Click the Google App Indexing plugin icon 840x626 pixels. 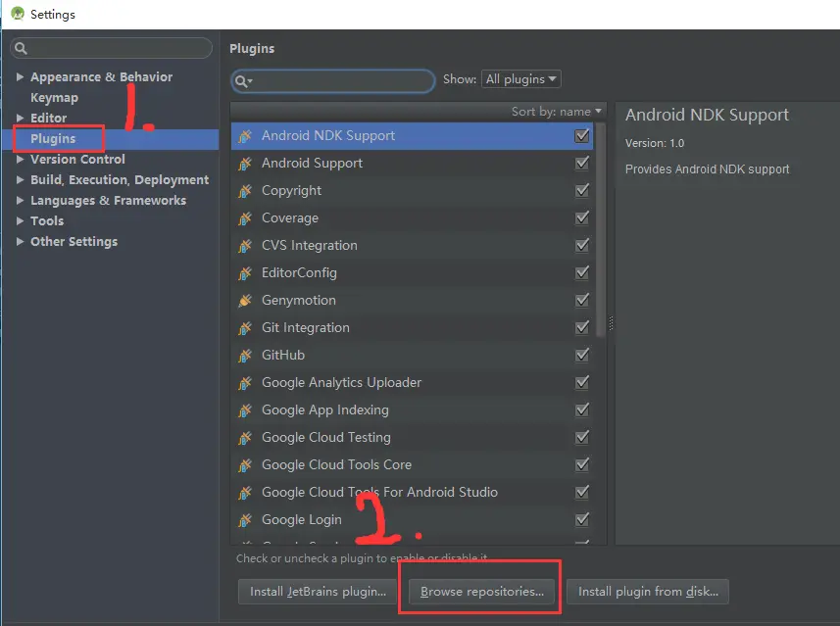click(245, 410)
